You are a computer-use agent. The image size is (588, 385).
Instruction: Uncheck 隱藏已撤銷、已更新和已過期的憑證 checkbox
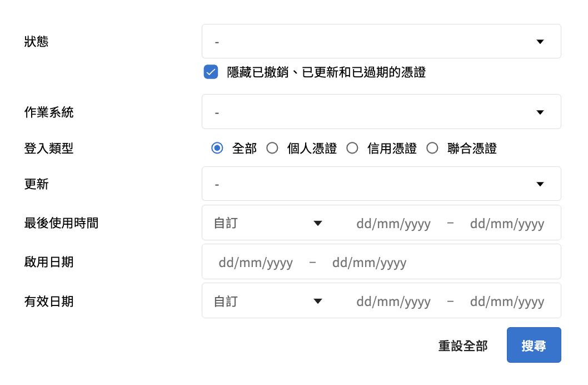pos(211,72)
